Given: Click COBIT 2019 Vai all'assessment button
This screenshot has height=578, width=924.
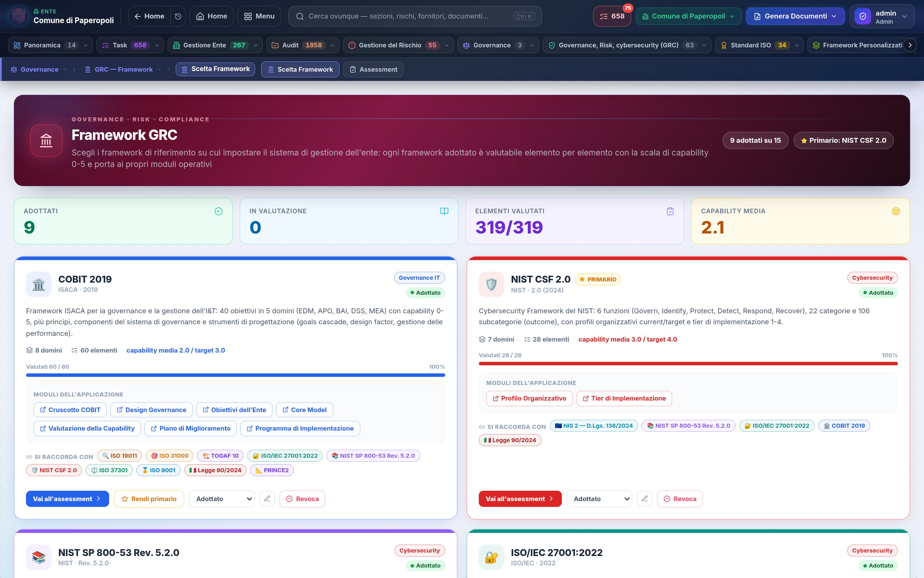Looking at the screenshot, I should pyautogui.click(x=67, y=499).
